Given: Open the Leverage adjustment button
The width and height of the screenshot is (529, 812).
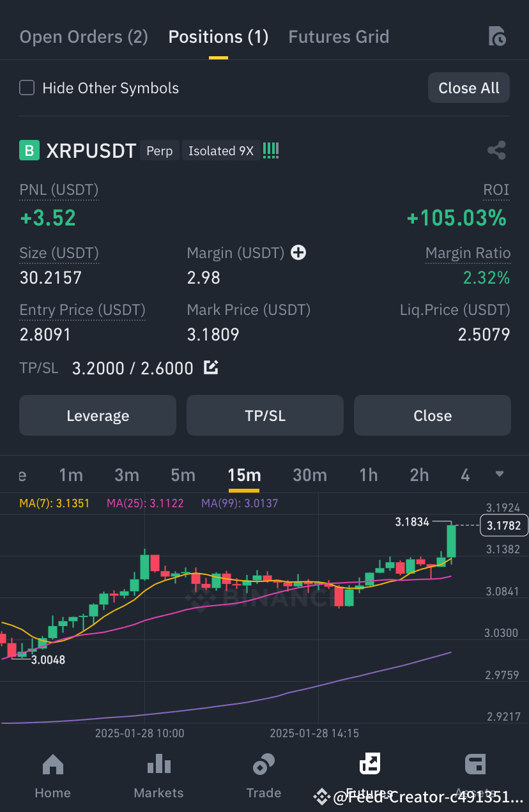Looking at the screenshot, I should tap(97, 415).
